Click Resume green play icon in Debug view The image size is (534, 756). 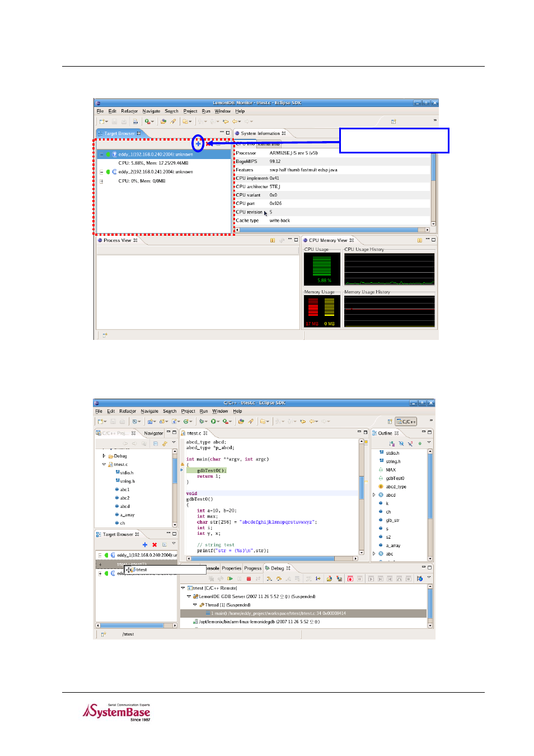click(230, 578)
